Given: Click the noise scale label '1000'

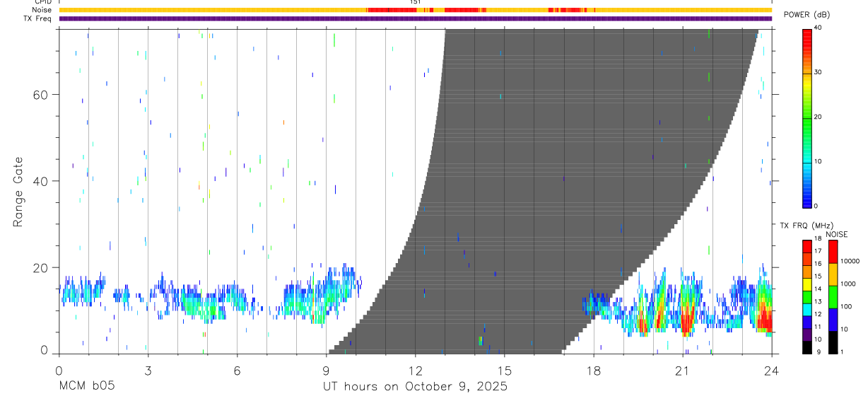Looking at the screenshot, I should (847, 284).
